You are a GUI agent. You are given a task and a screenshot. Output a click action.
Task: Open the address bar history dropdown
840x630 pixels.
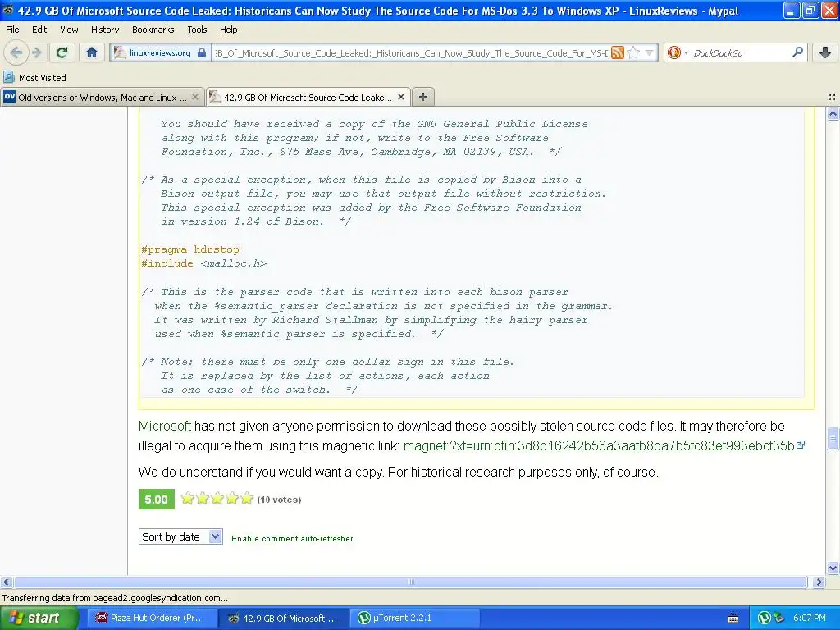click(x=650, y=52)
